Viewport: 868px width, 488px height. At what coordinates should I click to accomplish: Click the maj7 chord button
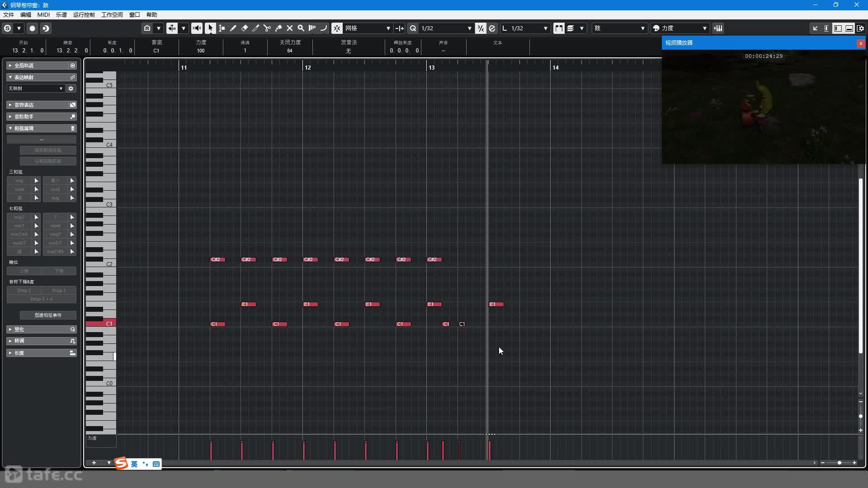19,217
